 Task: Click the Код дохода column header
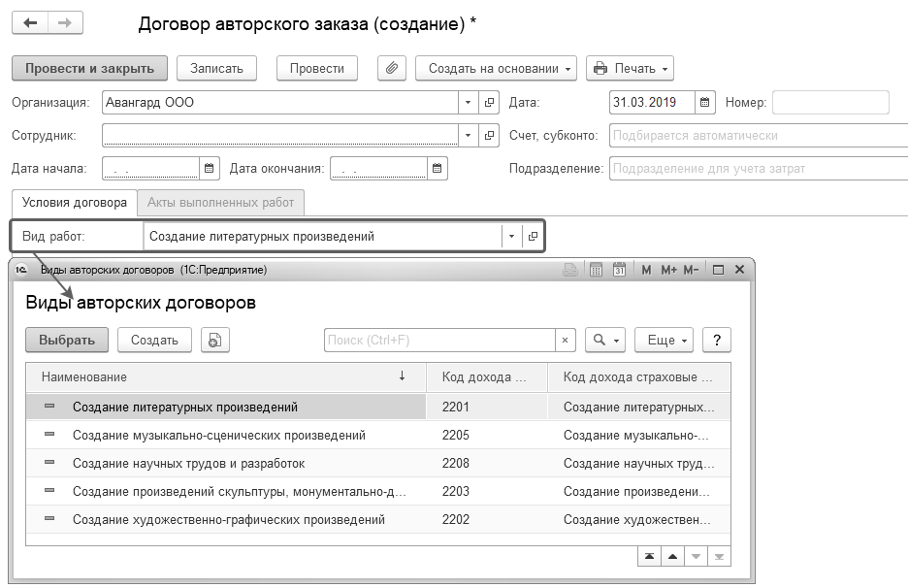coord(486,377)
